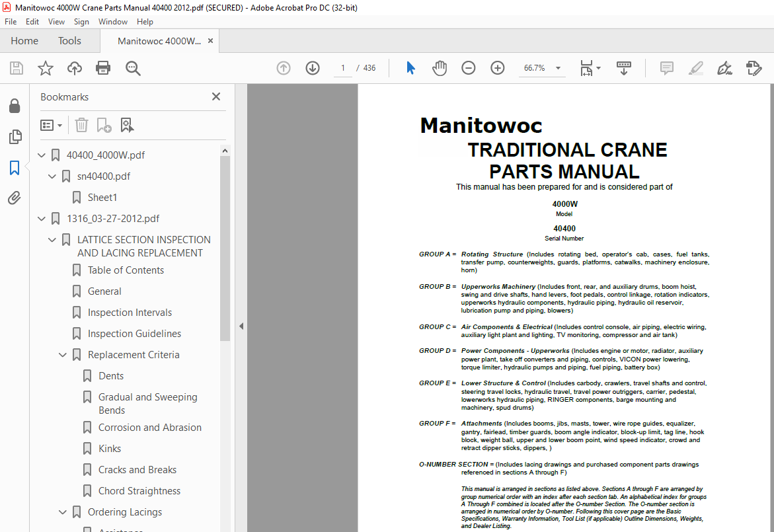Add file to starred favorites
The image size is (774, 532).
(46, 68)
